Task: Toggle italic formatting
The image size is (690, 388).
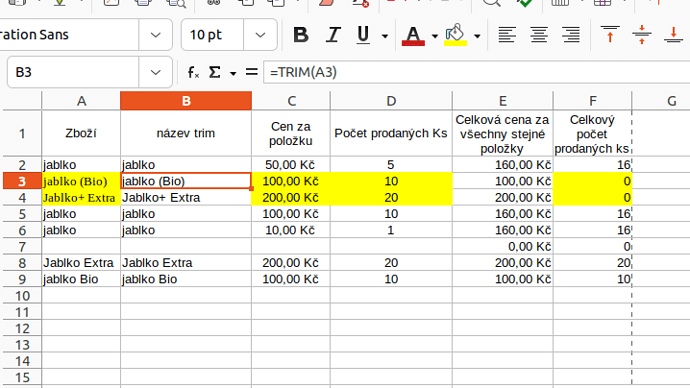Action: 333,35
